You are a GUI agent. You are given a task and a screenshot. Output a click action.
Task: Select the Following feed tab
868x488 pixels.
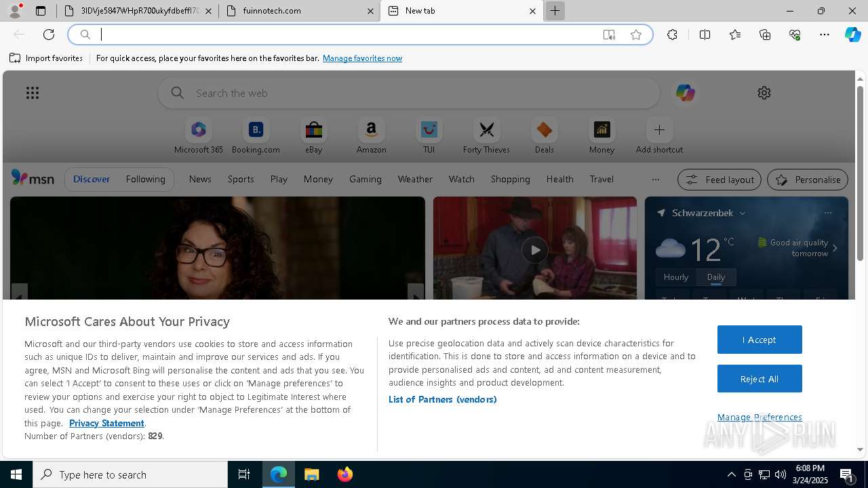[145, 179]
